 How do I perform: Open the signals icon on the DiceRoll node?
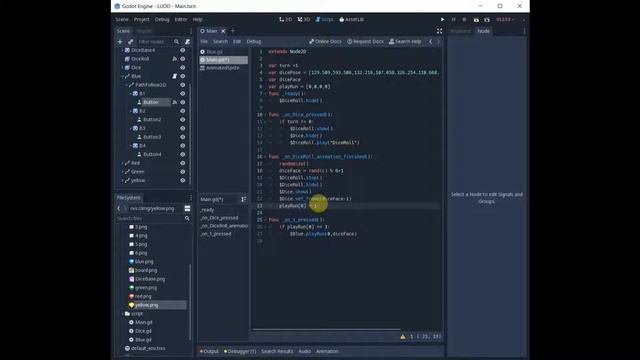175,59
